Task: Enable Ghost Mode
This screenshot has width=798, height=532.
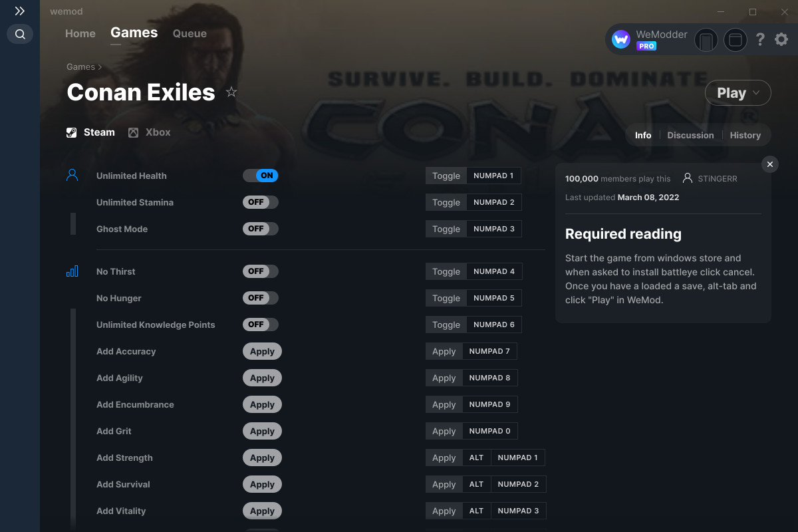Action: (260, 229)
